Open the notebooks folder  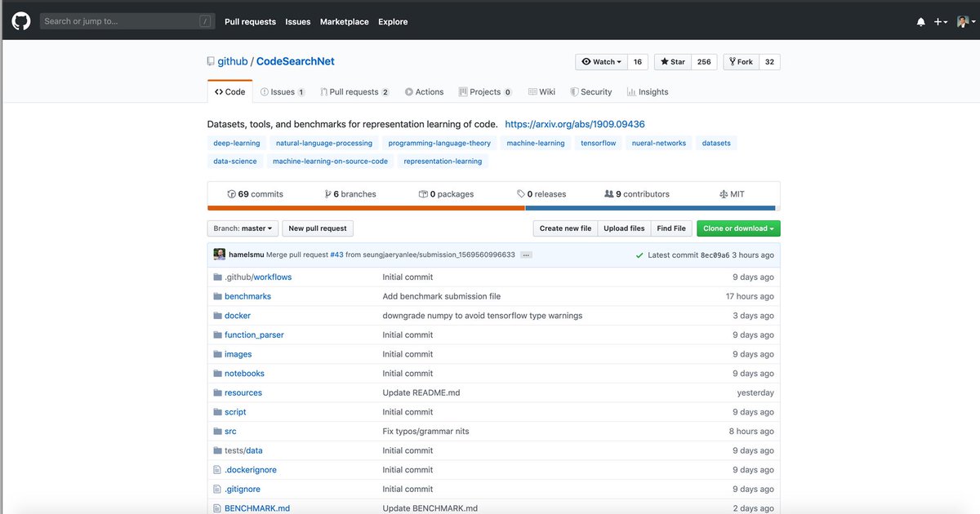pos(244,374)
